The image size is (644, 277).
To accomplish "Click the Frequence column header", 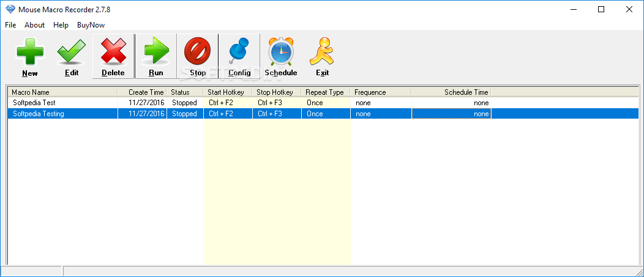I will (x=381, y=92).
